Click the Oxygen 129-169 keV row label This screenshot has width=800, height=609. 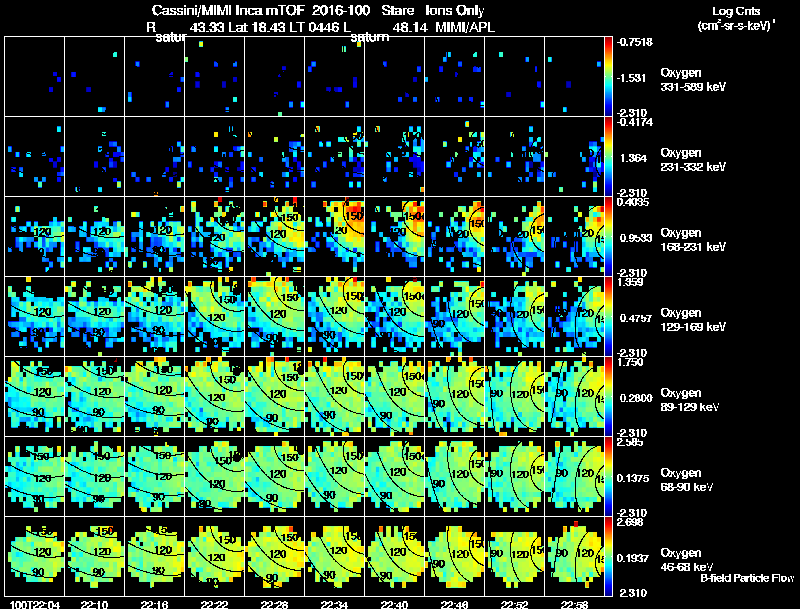click(x=692, y=319)
